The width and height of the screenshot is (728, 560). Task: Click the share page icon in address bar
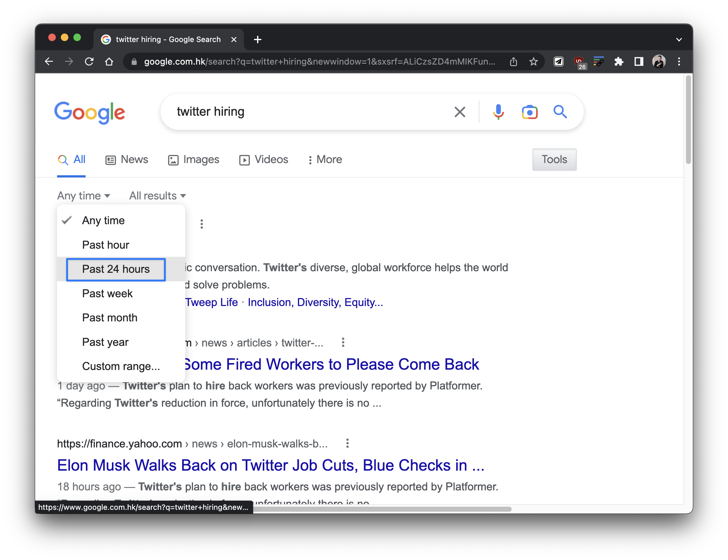(513, 62)
